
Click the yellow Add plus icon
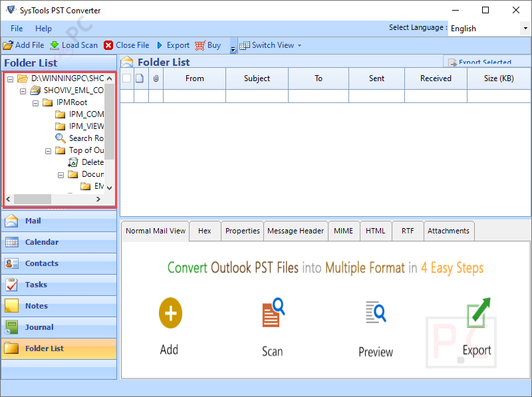point(170,313)
